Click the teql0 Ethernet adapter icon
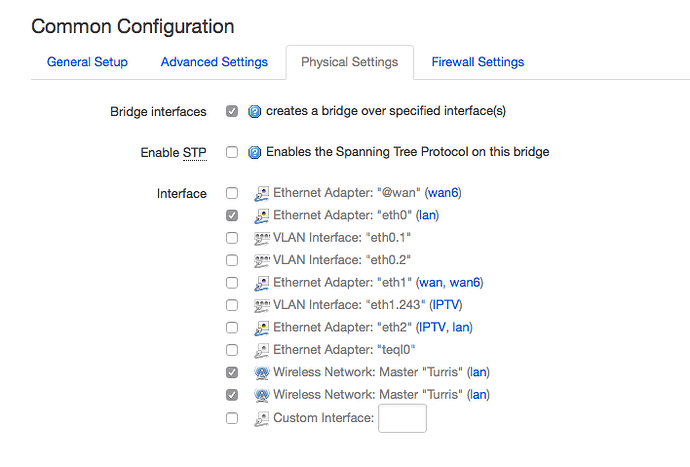 (x=261, y=350)
